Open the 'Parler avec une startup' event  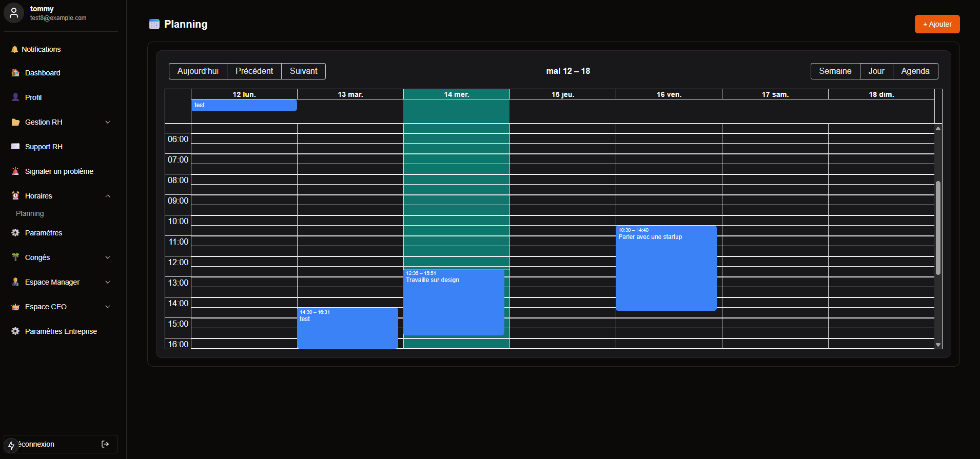coord(666,268)
